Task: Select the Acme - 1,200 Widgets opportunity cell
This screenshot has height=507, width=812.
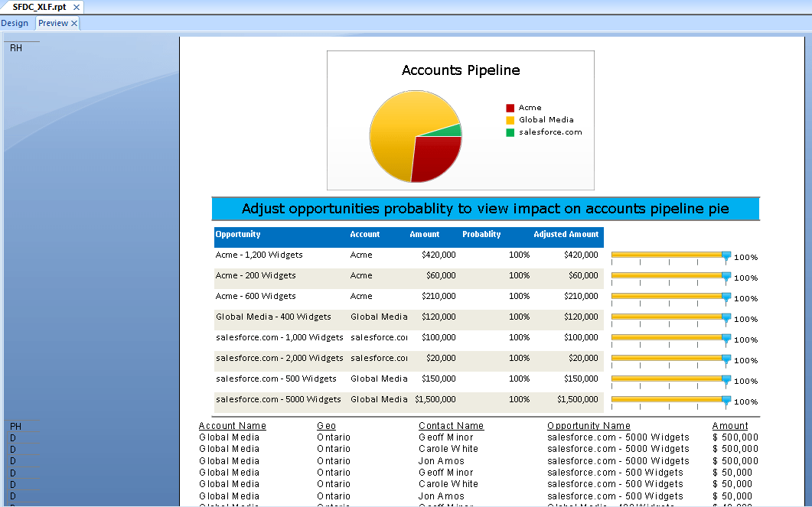Action: click(x=259, y=255)
